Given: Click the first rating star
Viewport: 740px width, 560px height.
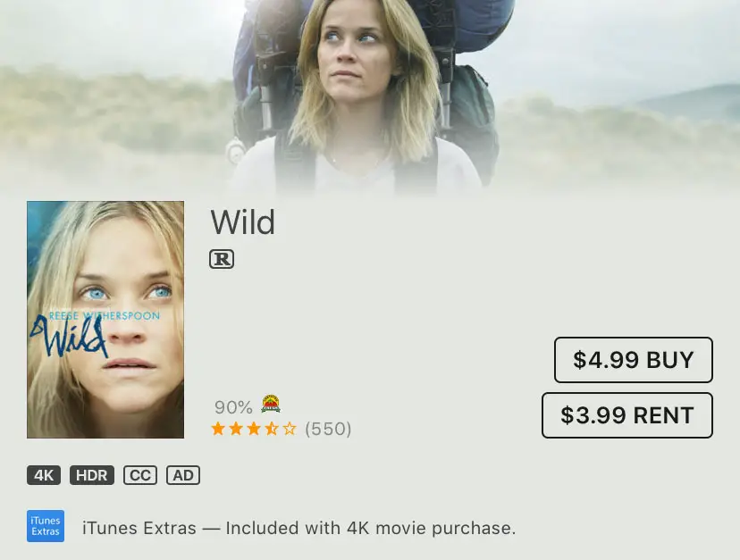Looking at the screenshot, I should point(218,429).
